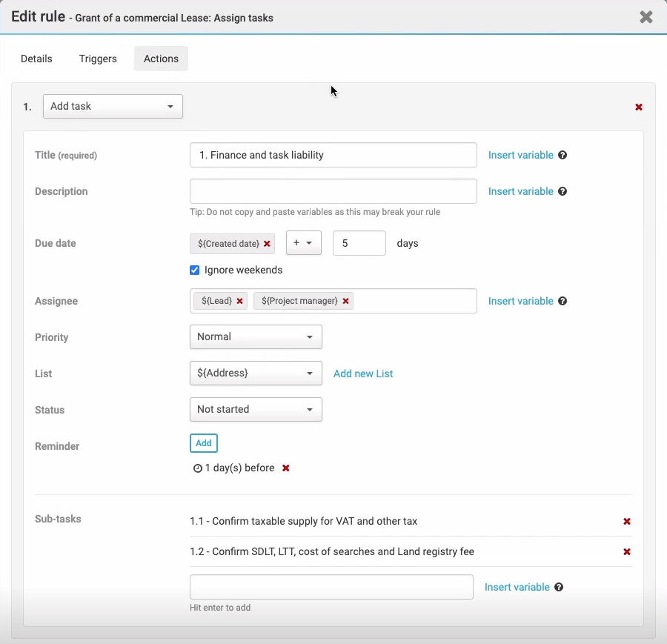
Task: Switch to the Details tab
Action: (36, 59)
